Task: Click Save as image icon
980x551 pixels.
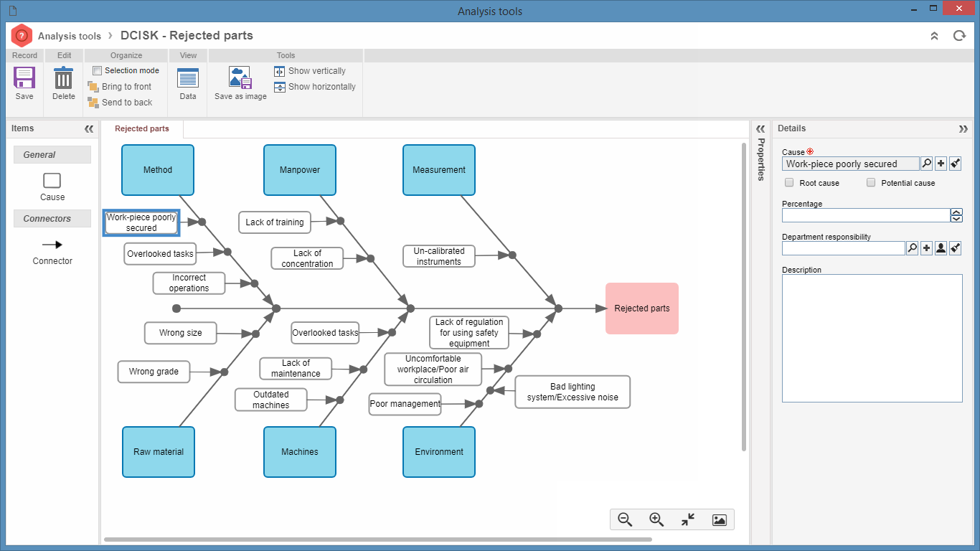Action: 240,77
